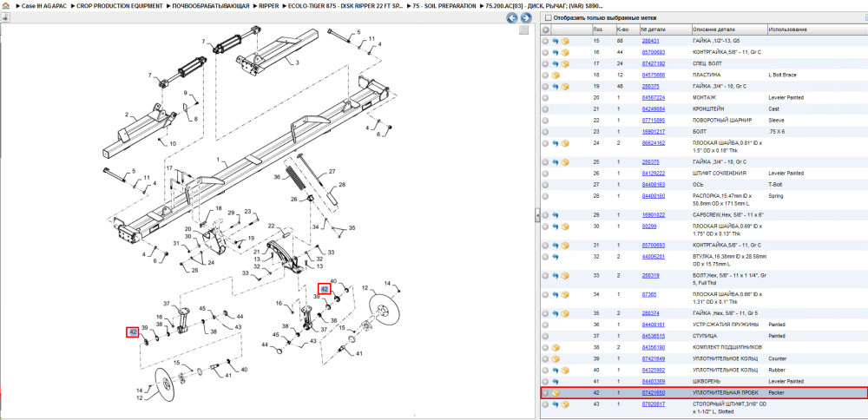This screenshot has height=420, width=868.
Task: Click the 'ПОЧВООБРАБАТЫВАЮЩАЯ' breadcrumb
Action: (211, 5)
